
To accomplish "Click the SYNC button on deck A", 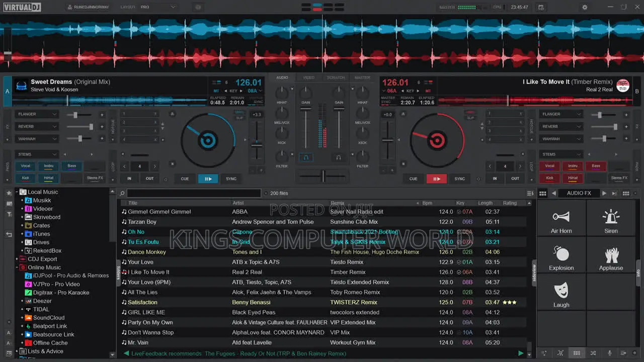I will point(231,178).
